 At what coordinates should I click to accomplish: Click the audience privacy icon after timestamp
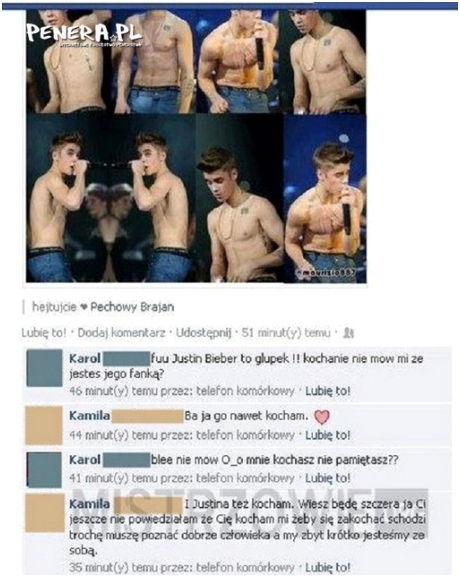348,333
